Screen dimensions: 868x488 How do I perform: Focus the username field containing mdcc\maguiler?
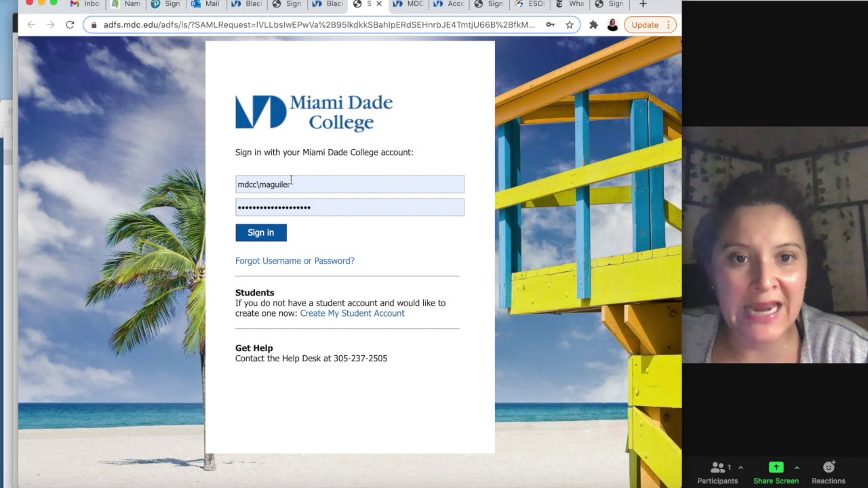coord(350,184)
